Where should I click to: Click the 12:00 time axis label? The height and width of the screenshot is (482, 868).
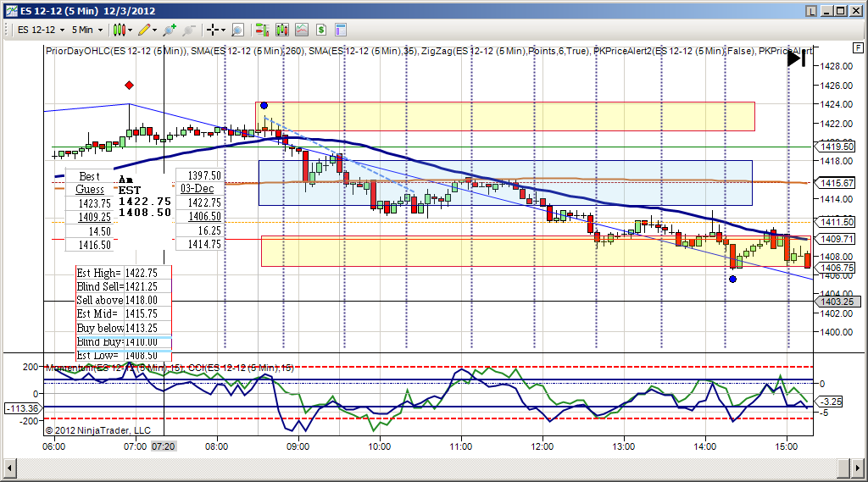click(542, 446)
